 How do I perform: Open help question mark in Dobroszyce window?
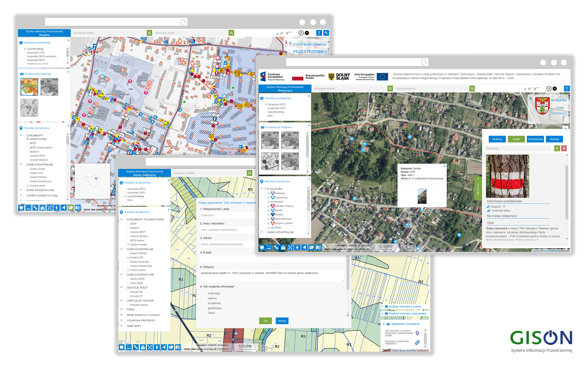point(567,89)
